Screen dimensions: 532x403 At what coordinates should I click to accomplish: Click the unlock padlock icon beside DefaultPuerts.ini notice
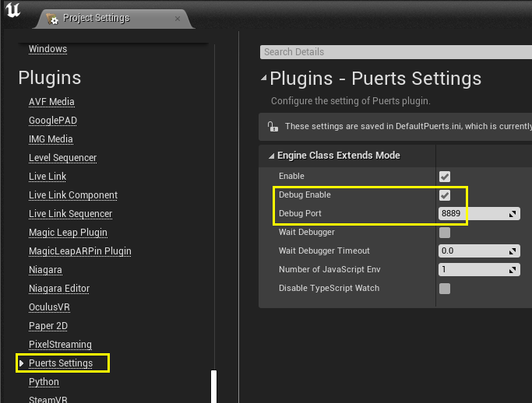click(x=273, y=127)
